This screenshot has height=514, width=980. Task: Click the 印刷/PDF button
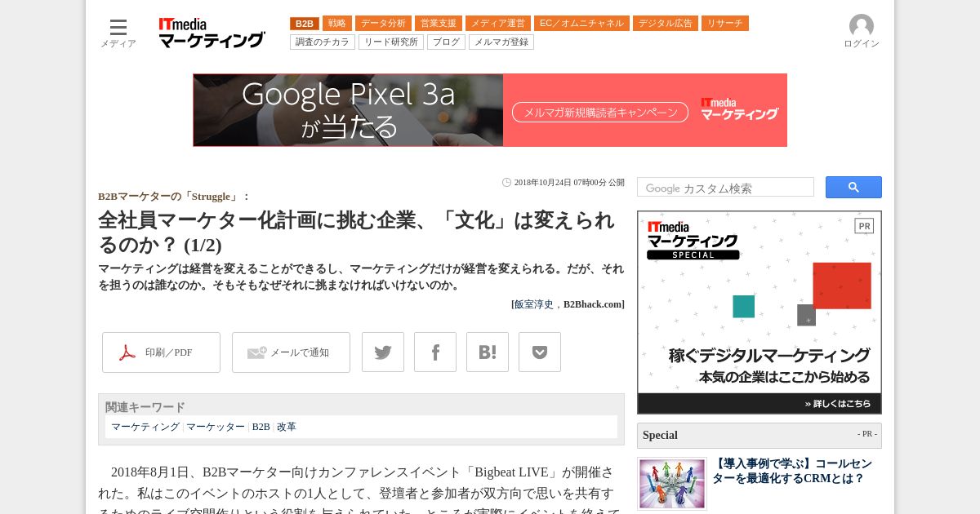[161, 352]
